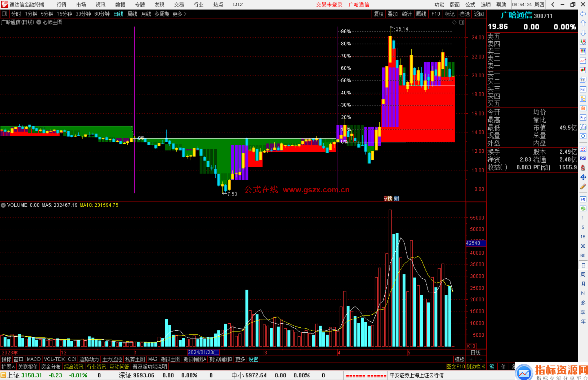Click the stacked news windows icon in sidebar
The width and height of the screenshot is (588, 380).
click(x=583, y=80)
